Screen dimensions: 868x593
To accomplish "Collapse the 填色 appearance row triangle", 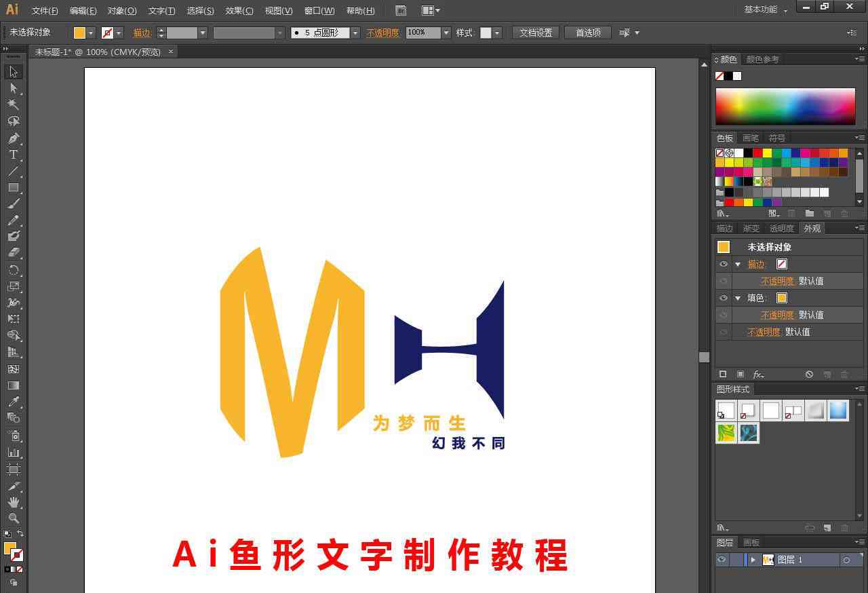I will 738,298.
